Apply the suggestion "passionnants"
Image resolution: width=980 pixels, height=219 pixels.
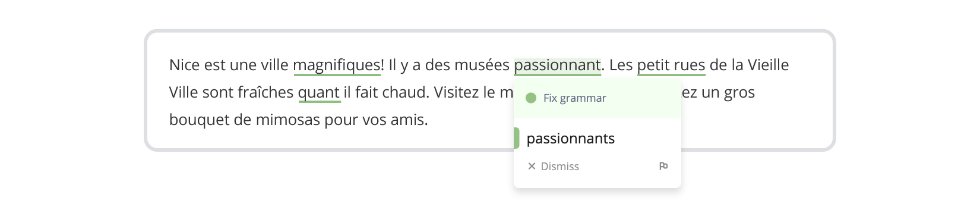[x=571, y=138]
